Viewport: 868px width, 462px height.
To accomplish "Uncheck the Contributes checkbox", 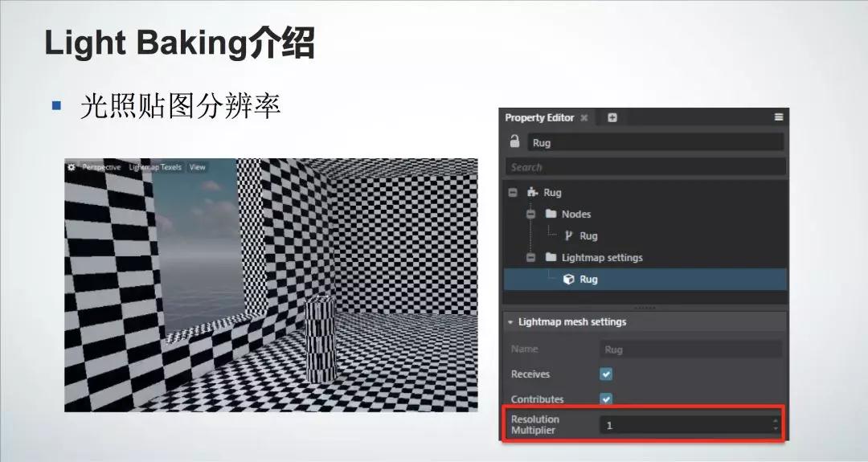I will click(606, 399).
